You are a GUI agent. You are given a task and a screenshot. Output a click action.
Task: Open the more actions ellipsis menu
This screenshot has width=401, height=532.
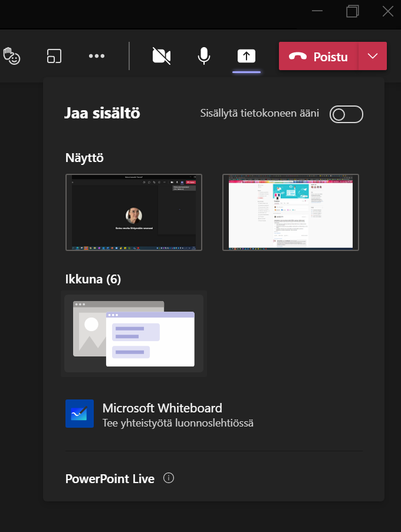pyautogui.click(x=97, y=56)
